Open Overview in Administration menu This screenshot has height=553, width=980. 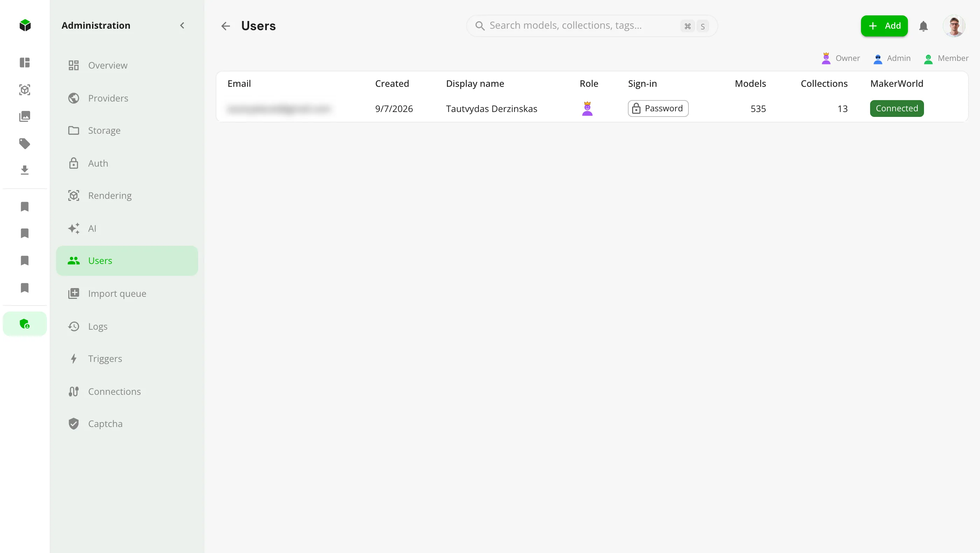click(127, 65)
